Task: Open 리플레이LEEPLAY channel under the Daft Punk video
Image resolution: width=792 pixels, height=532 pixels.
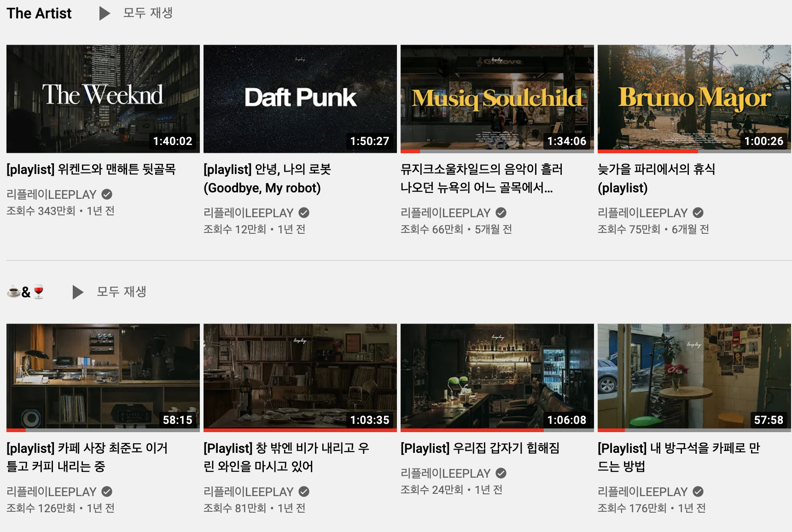Action: click(x=249, y=213)
